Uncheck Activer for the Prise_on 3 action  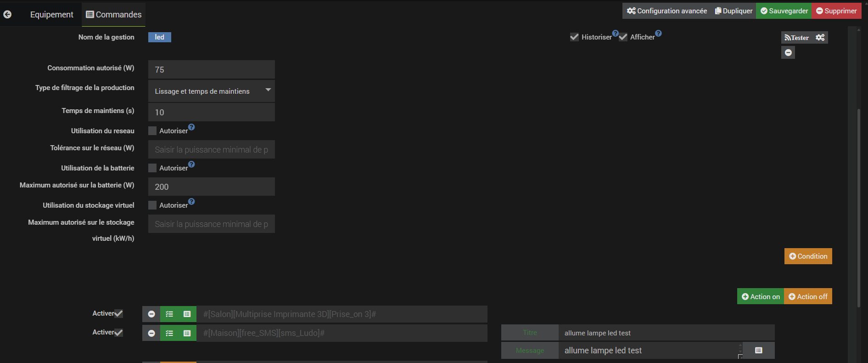(x=119, y=314)
